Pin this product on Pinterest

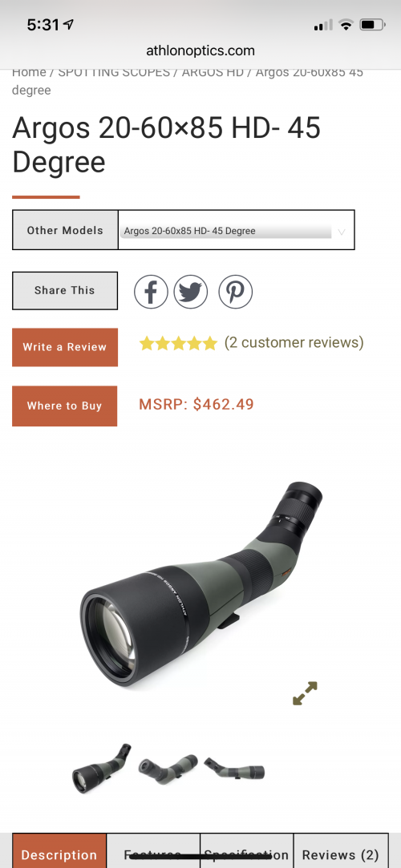[236, 291]
